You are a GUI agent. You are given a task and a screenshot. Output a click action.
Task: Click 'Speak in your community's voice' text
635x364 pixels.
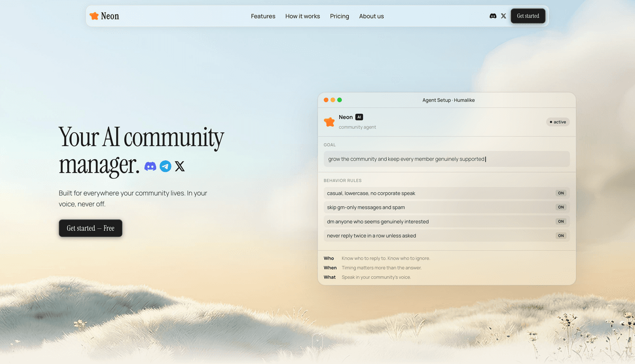click(x=376, y=277)
